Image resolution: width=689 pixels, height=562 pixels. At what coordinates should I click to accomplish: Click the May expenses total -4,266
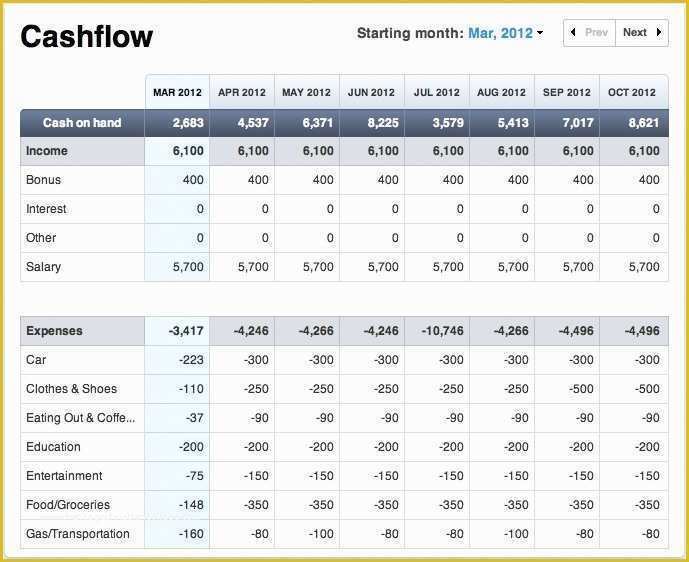pyautogui.click(x=316, y=331)
